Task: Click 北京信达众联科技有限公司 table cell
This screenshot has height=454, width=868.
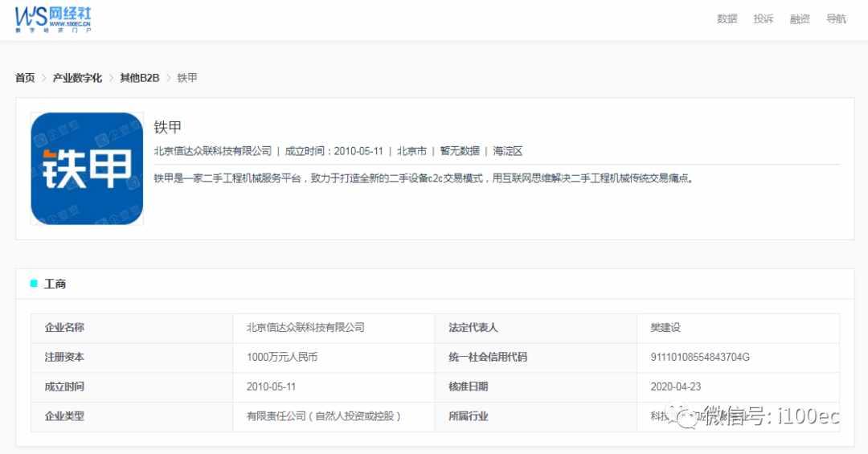Action: (334, 328)
